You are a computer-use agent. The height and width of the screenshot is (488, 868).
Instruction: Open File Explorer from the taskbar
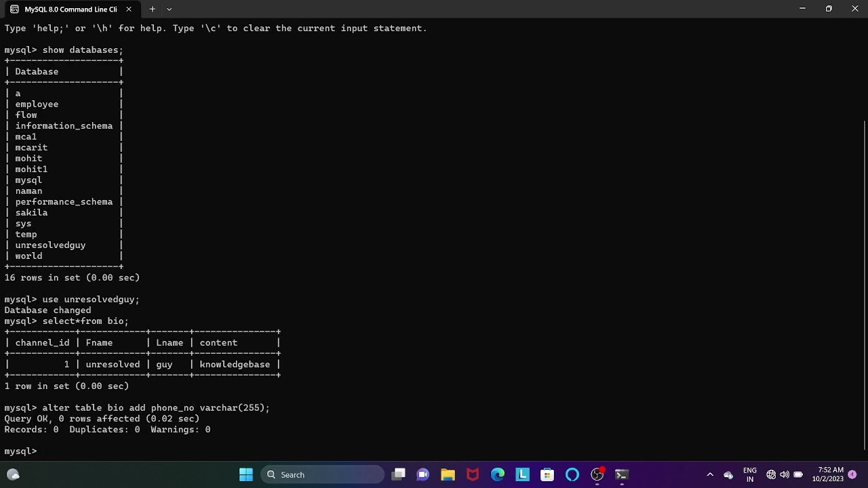448,474
